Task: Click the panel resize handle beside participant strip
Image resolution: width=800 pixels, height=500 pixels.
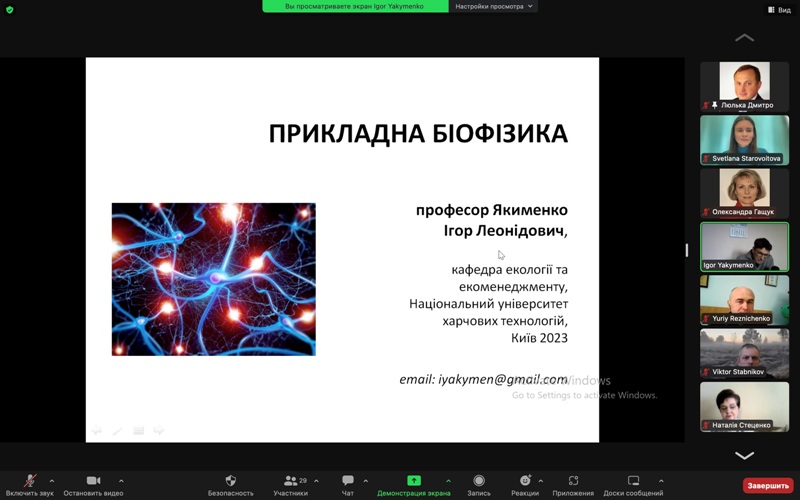Action: point(687,250)
